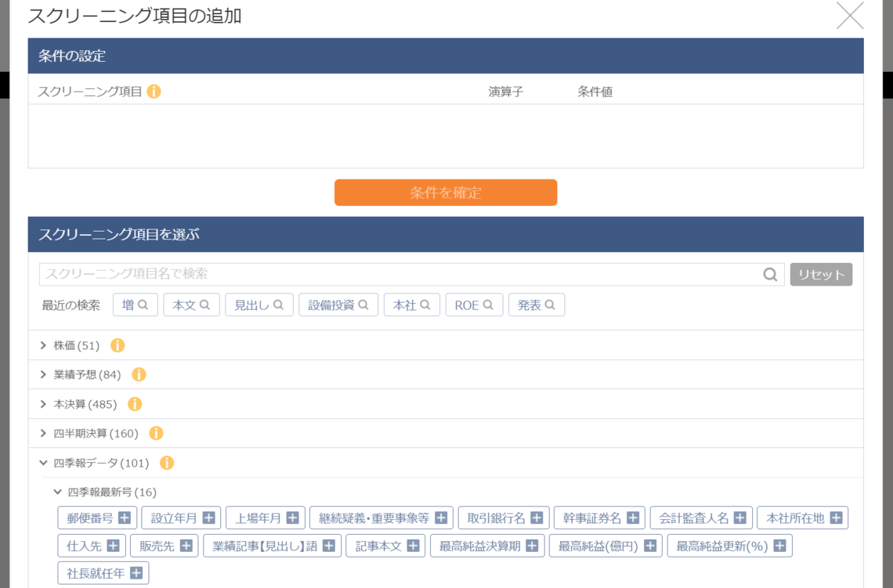The height and width of the screenshot is (588, 893).
Task: Click info icon next to 四季報データ(101)
Action: pyautogui.click(x=167, y=463)
